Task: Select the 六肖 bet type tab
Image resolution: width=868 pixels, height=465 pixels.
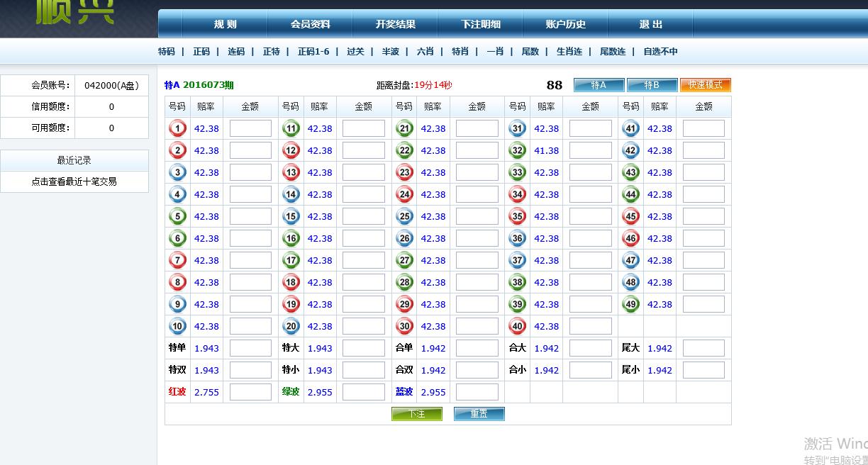Action: click(425, 52)
